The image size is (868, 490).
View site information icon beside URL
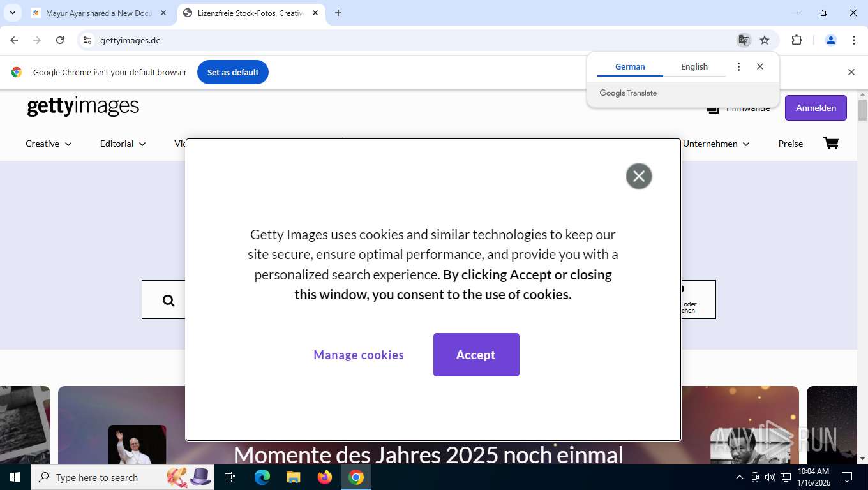pos(87,40)
